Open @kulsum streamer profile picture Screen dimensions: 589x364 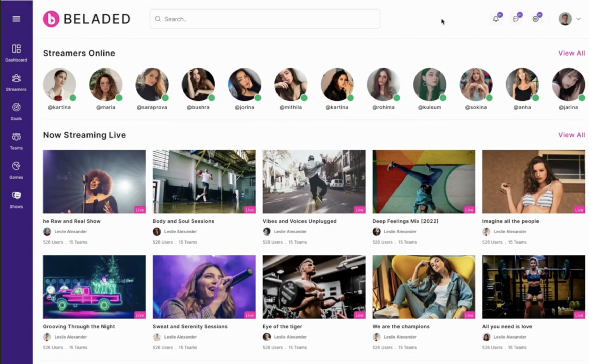click(x=429, y=84)
